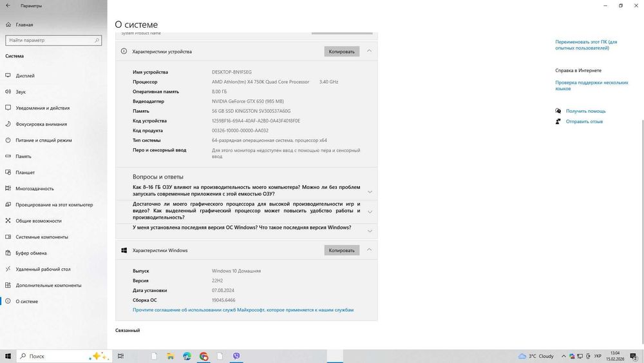This screenshot has height=363, width=644.
Task: Go back with the arrow in Параметры header
Action: pyautogui.click(x=8, y=6)
